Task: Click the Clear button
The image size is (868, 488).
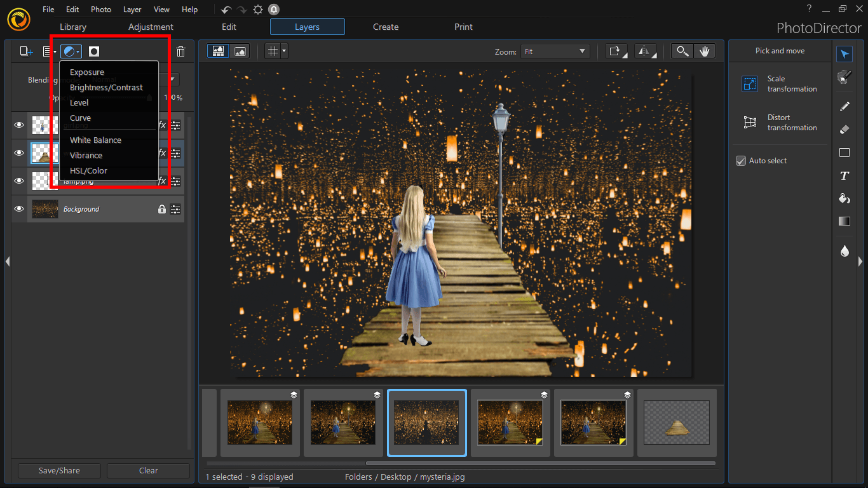Action: [x=148, y=471]
